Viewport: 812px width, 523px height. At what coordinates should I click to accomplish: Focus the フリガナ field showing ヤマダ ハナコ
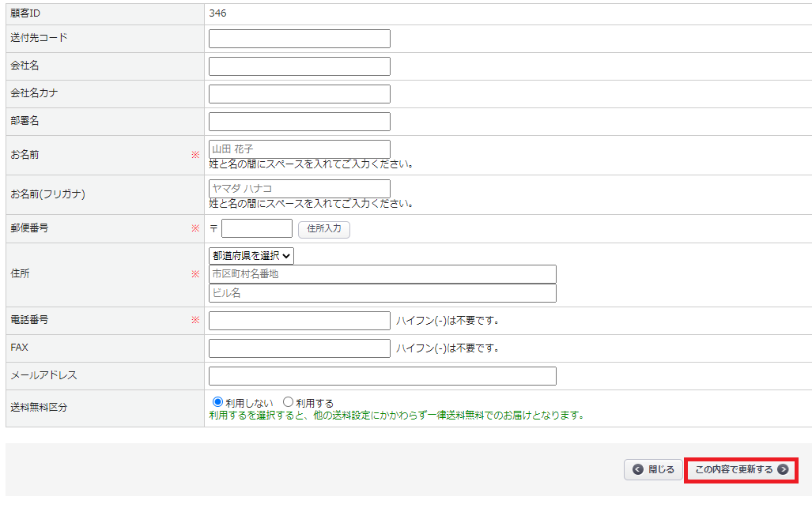click(299, 188)
